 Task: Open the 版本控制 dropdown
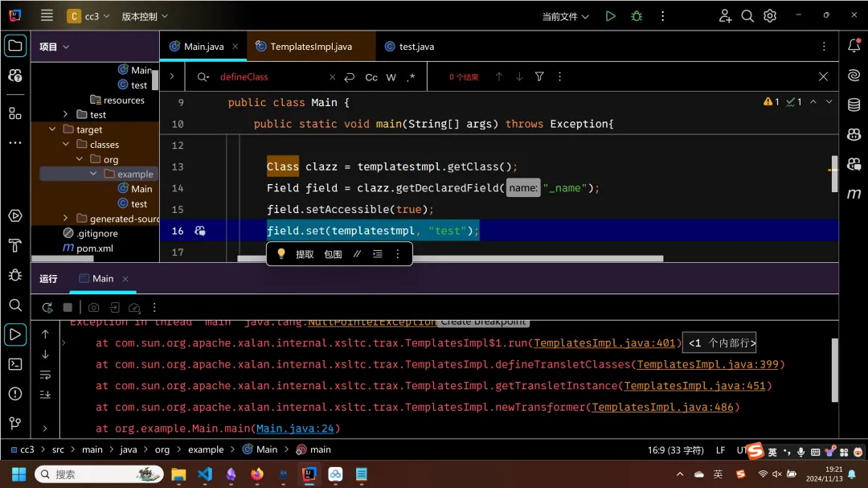(x=145, y=16)
